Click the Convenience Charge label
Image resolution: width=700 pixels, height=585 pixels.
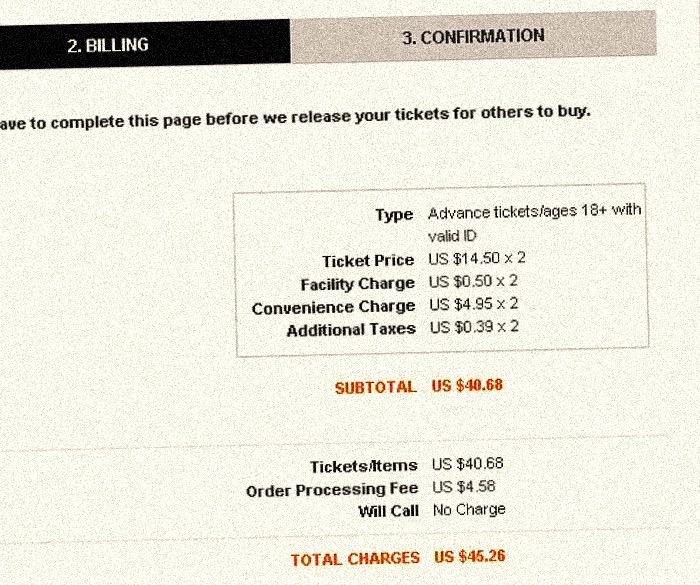[333, 308]
